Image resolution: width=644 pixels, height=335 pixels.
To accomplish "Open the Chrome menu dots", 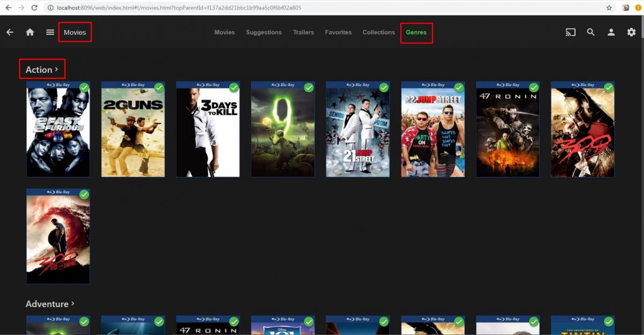I will coord(639,8).
